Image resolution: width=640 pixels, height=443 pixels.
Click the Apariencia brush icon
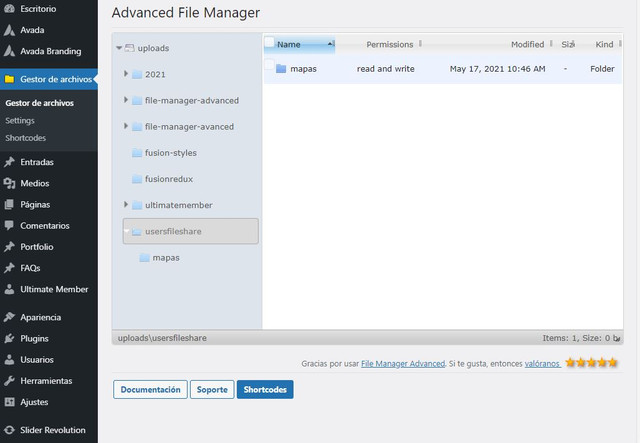pyautogui.click(x=9, y=317)
